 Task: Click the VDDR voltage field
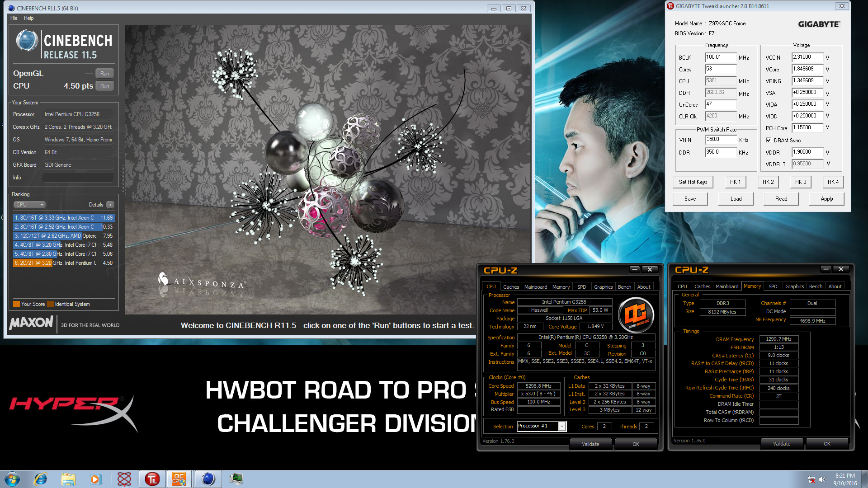(x=807, y=152)
